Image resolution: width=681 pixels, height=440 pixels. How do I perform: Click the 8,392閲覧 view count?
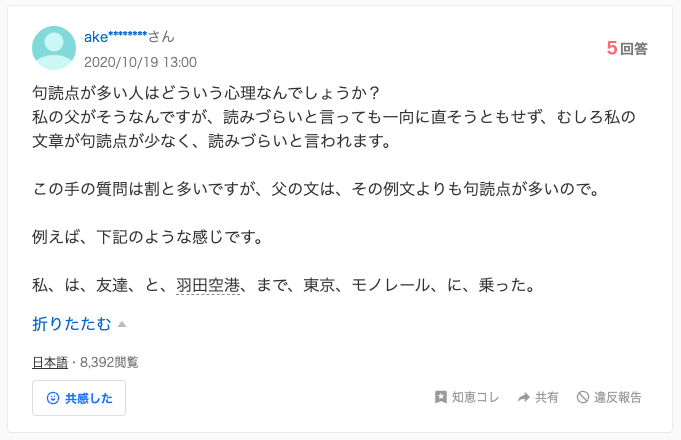(109, 362)
